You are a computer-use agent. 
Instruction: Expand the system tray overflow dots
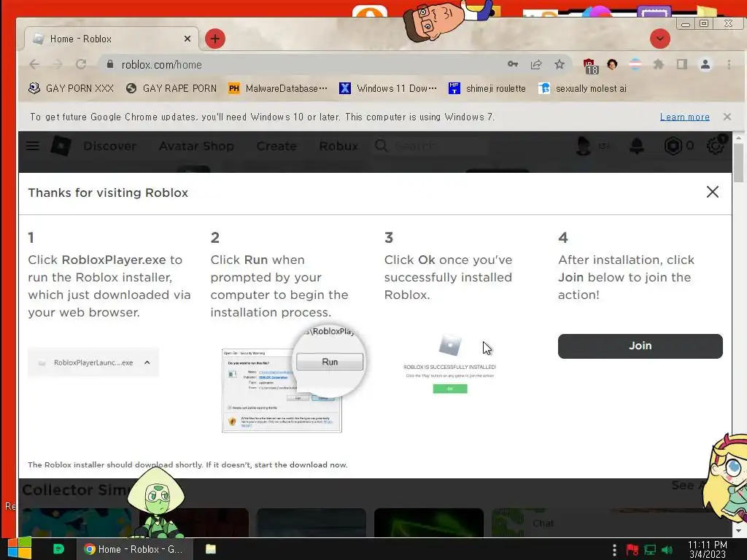614,550
